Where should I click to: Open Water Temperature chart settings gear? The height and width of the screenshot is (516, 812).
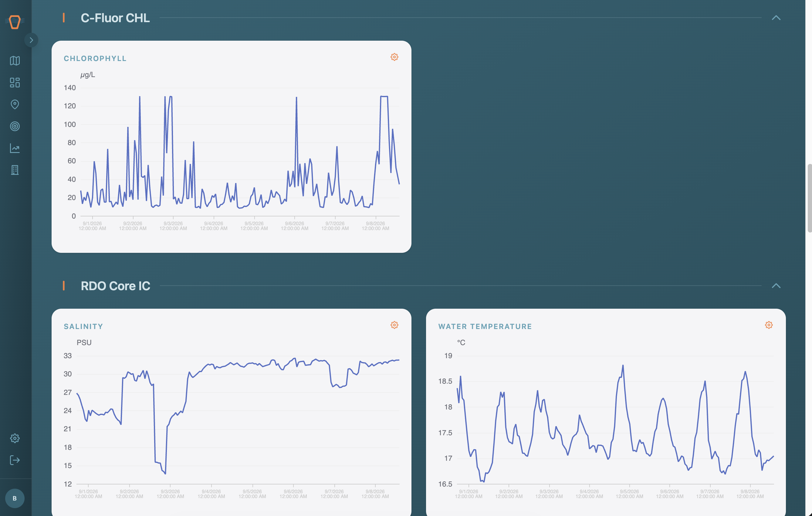click(769, 325)
